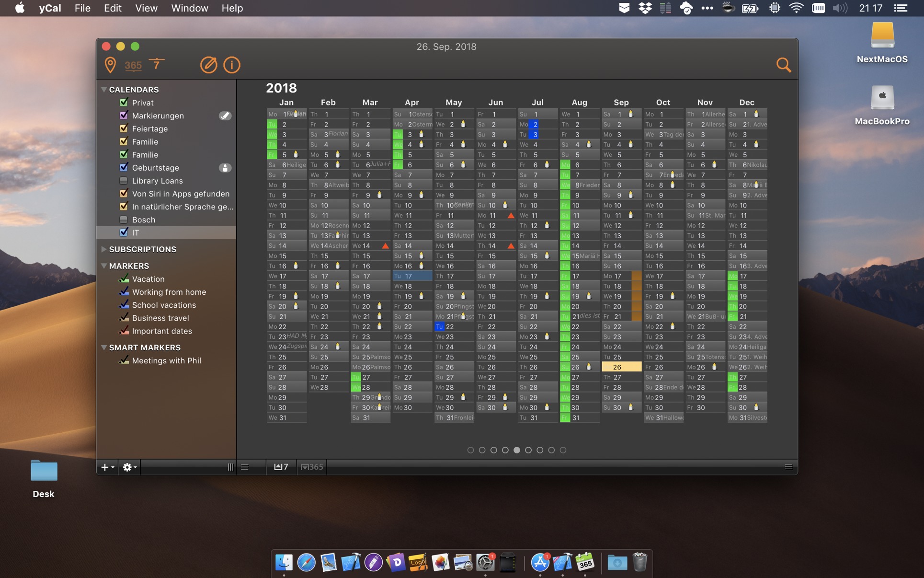
Task: Click the Meetings with Phil smart marker
Action: (x=166, y=360)
